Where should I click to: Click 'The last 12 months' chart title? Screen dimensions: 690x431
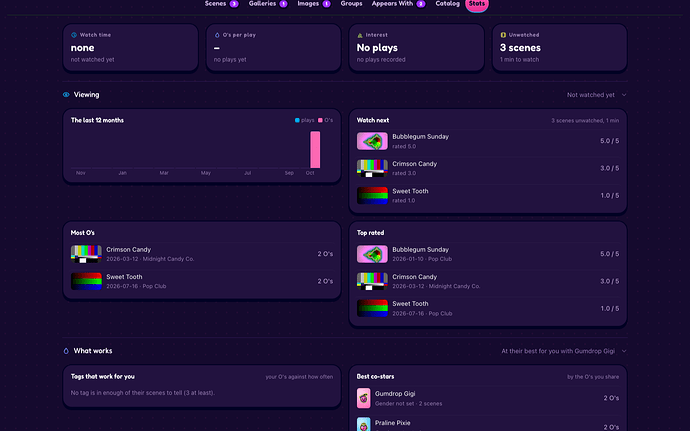(97, 120)
